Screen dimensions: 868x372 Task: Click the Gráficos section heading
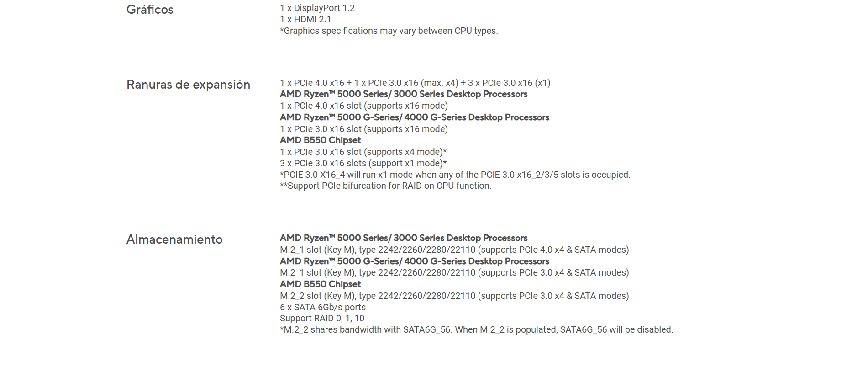(x=150, y=10)
